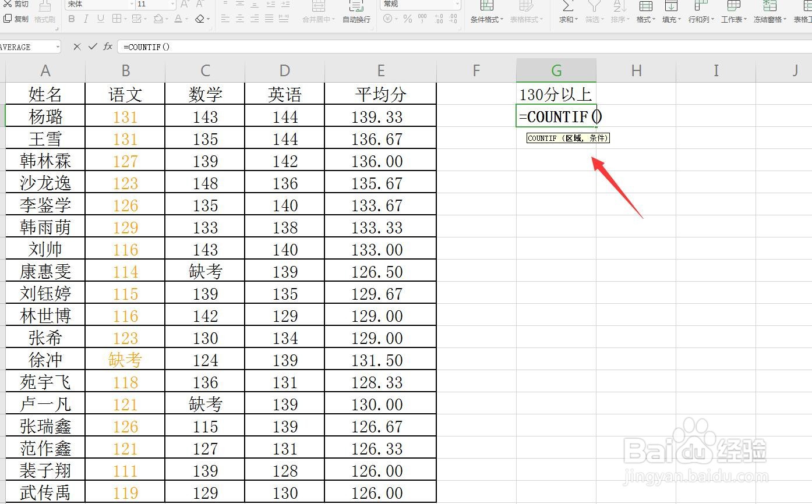The height and width of the screenshot is (504, 812).
Task: Toggle bold formatting
Action: click(x=71, y=19)
